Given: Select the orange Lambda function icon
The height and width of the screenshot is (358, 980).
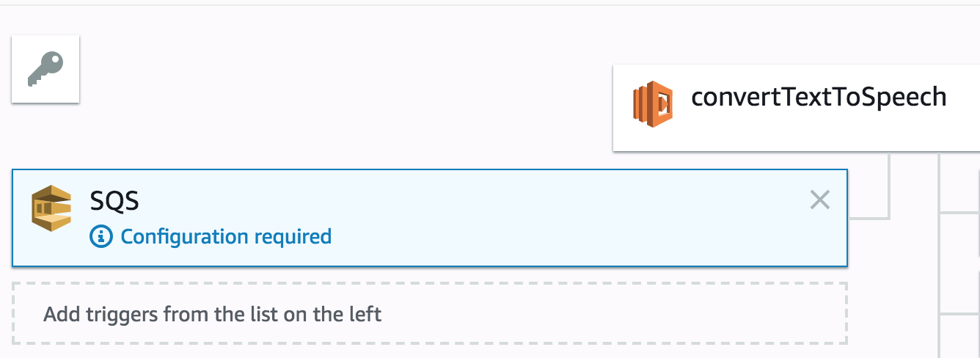Looking at the screenshot, I should [x=653, y=103].
